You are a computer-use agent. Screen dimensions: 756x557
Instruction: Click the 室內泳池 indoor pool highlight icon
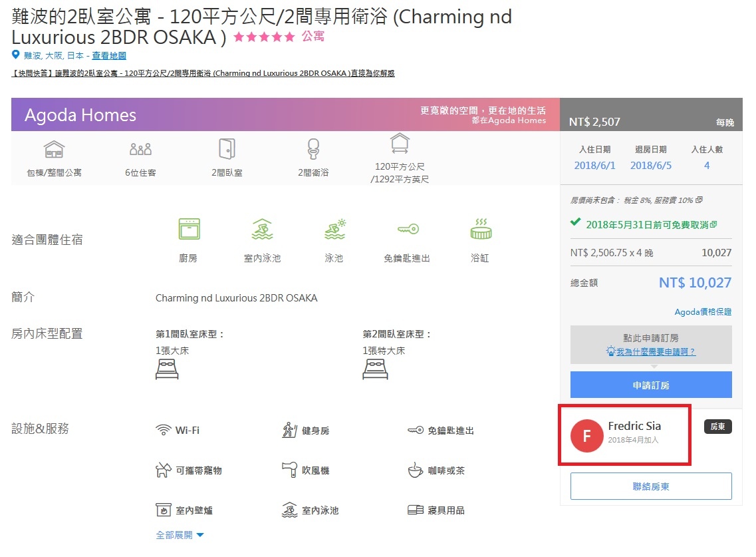(262, 229)
